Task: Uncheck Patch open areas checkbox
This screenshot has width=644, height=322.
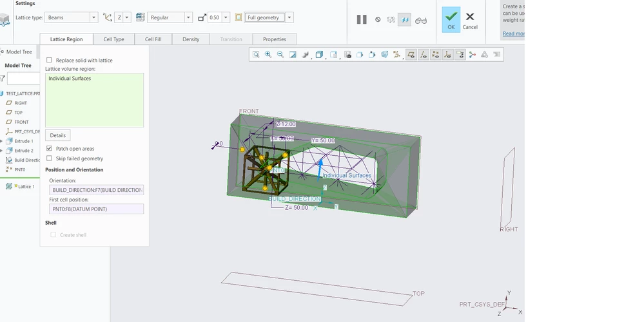Action: [49, 149]
